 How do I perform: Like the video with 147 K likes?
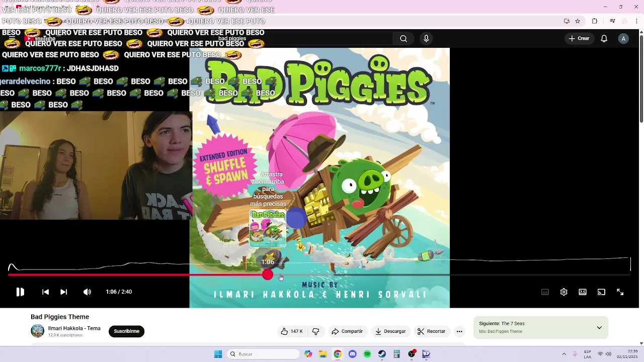291,331
